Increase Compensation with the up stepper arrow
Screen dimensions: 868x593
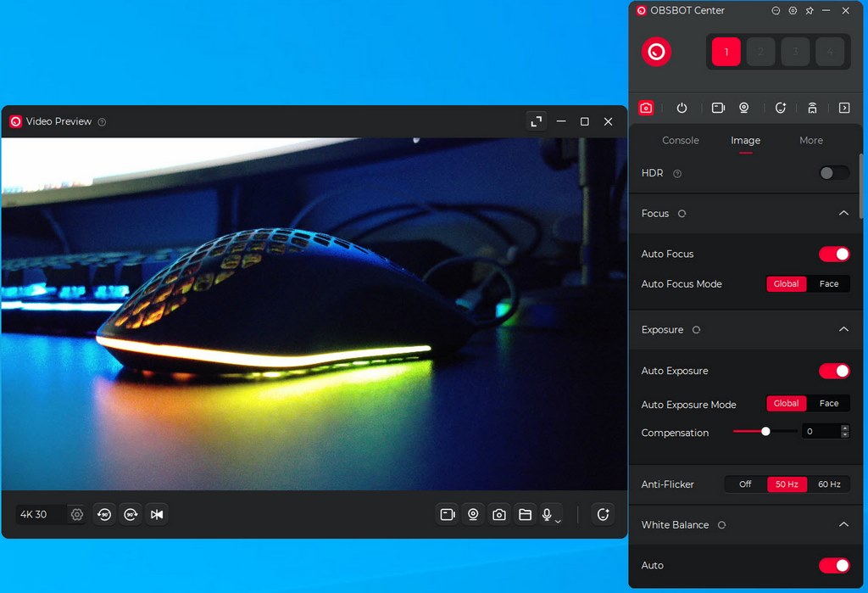845,428
